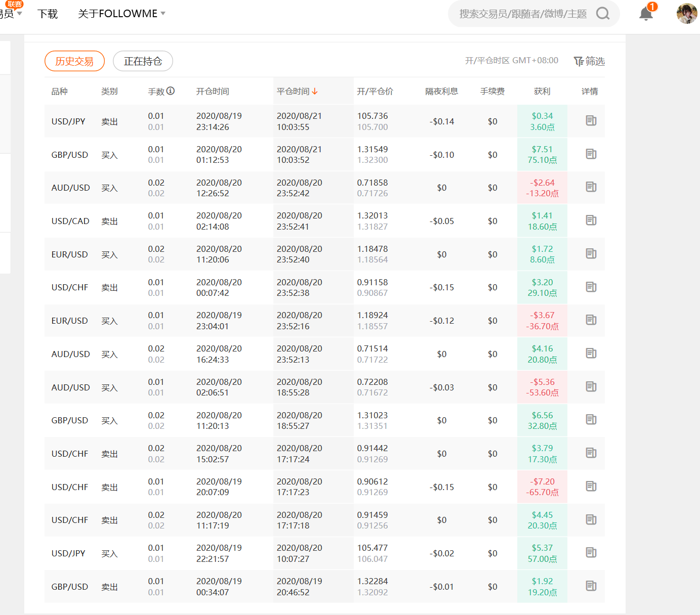The width and height of the screenshot is (700, 615).
Task: View details of last GBP/USD $1.92 trade
Action: 591,586
